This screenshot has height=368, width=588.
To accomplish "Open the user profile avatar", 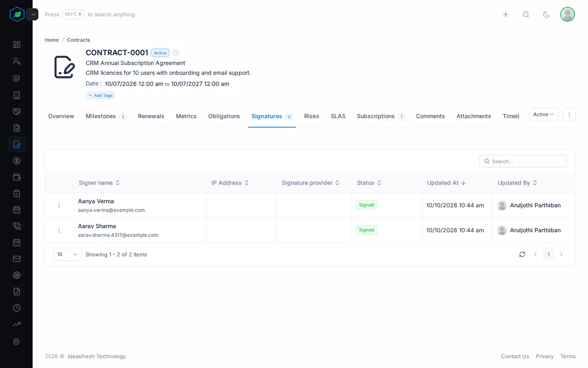I will [x=568, y=14].
